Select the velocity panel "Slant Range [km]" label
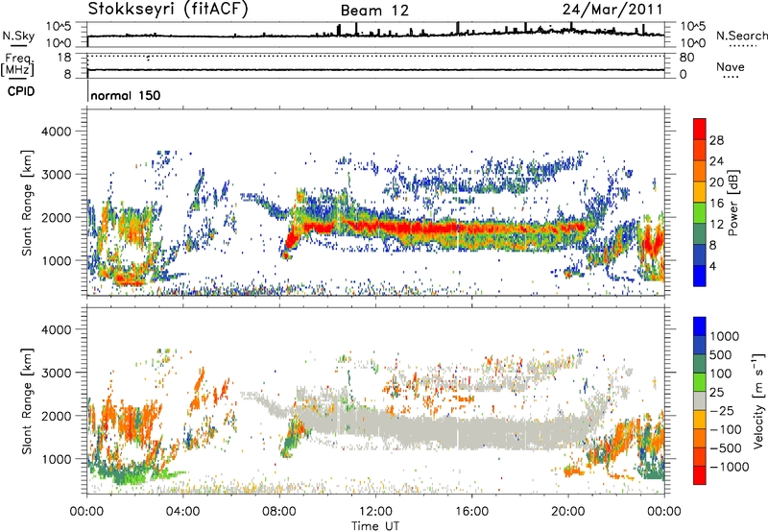This screenshot has height=532, width=768. [x=27, y=401]
